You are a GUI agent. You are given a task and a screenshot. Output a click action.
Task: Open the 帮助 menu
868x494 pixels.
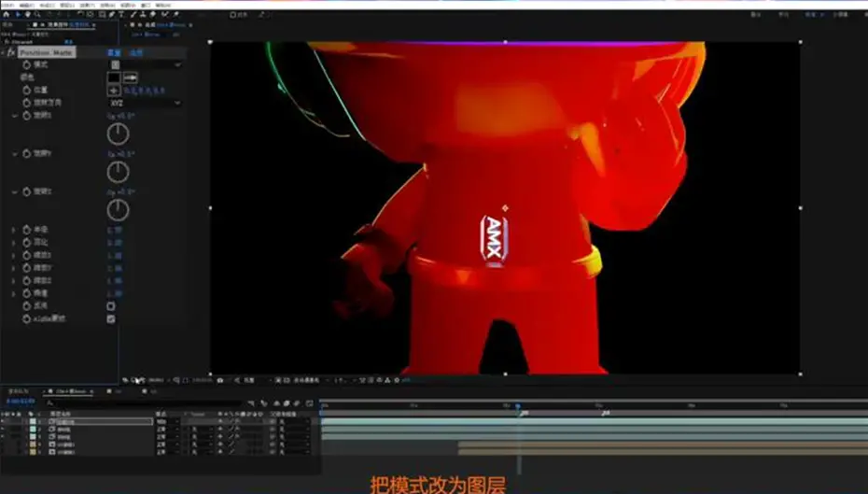coord(163,5)
